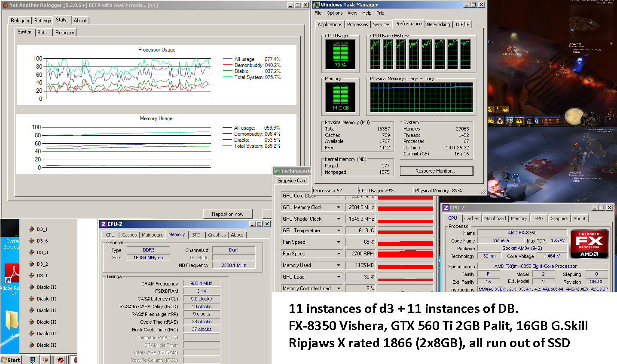Select the D3_6 entry in the window list
617x364 pixels.
pyautogui.click(x=42, y=241)
